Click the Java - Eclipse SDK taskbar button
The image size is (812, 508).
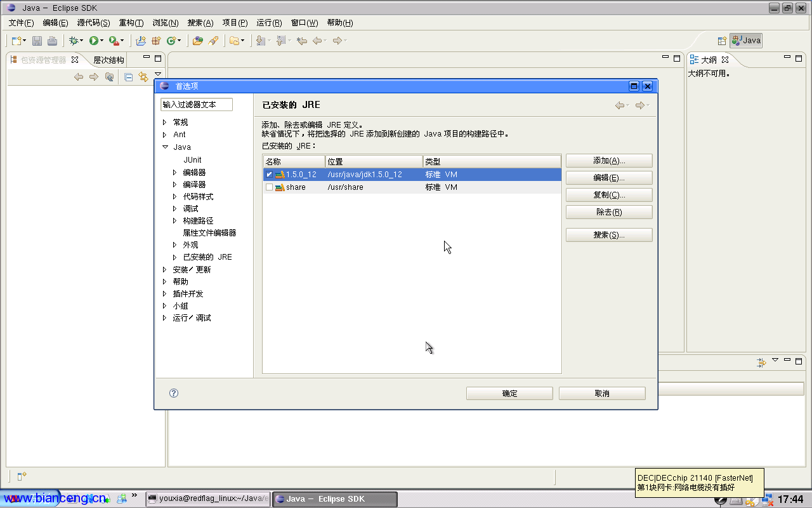click(335, 499)
